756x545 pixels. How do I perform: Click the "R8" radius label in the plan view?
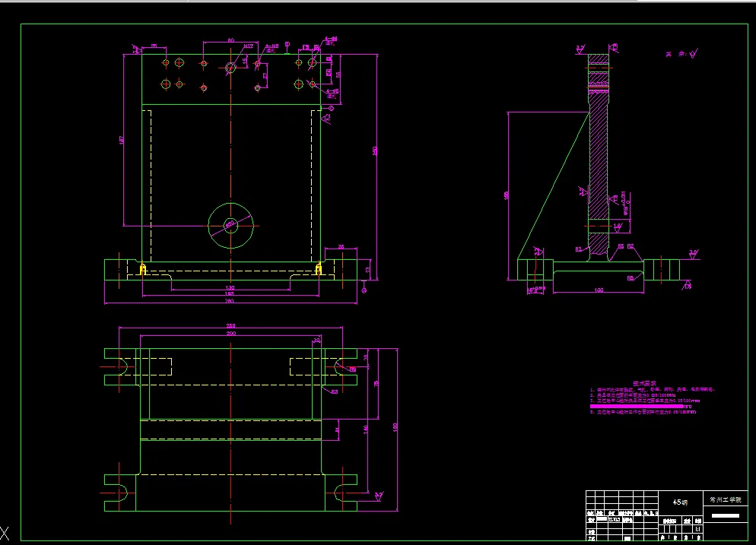[x=353, y=369]
